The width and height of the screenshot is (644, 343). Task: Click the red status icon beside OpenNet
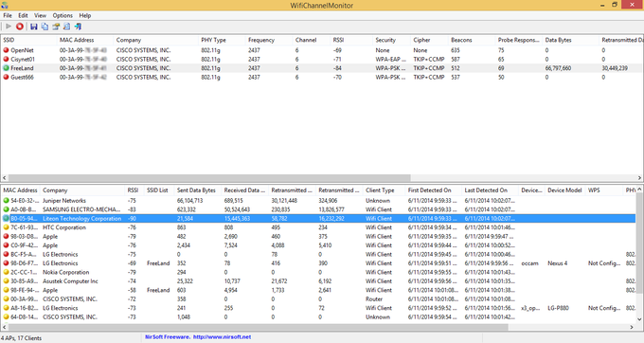[x=7, y=50]
